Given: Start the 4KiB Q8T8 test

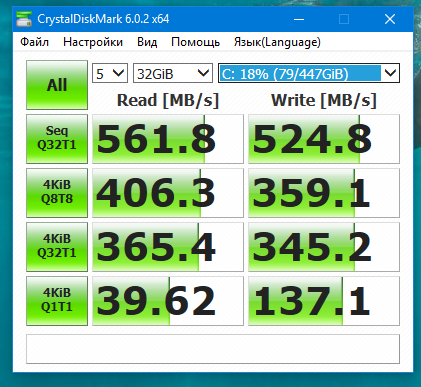Looking at the screenshot, I should pyautogui.click(x=57, y=193).
